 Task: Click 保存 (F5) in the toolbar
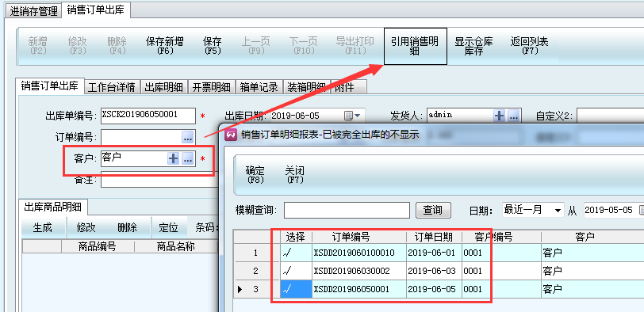point(213,45)
